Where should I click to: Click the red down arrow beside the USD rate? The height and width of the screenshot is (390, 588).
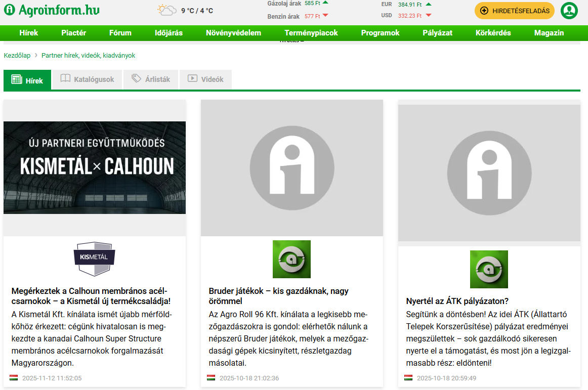pos(429,16)
